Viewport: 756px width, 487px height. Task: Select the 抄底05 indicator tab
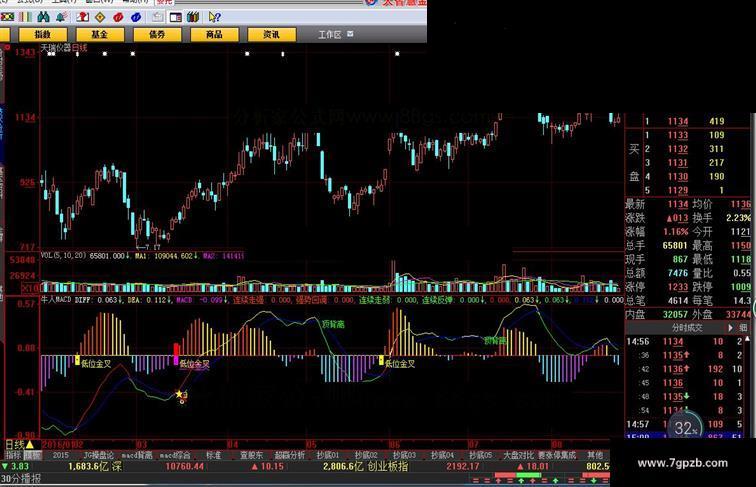pos(480,455)
